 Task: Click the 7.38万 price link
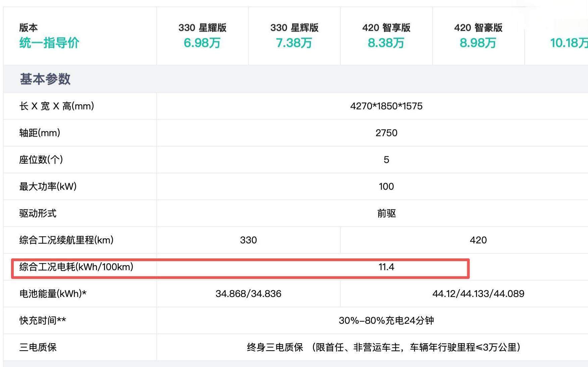(x=293, y=43)
